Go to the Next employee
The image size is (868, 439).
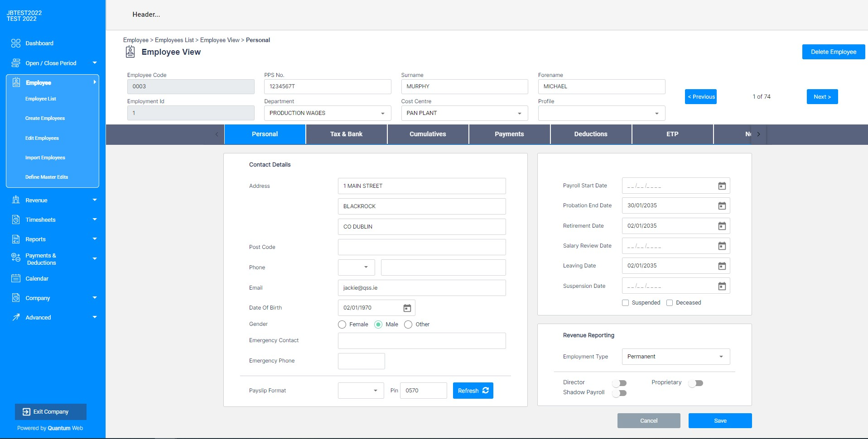coord(822,97)
